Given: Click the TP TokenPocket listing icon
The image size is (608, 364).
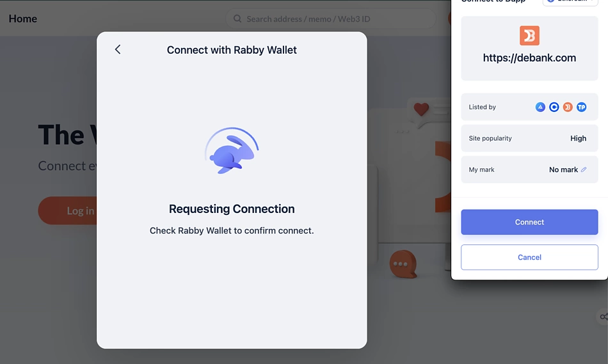Looking at the screenshot, I should [581, 107].
